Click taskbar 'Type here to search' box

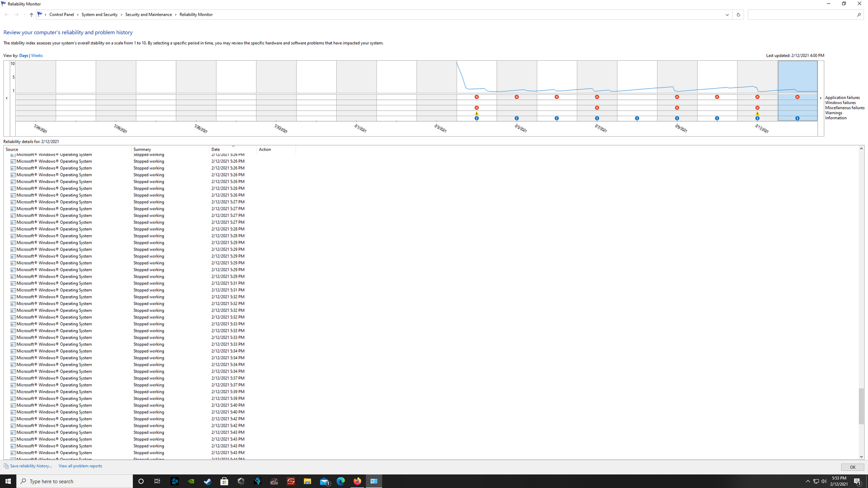pyautogui.click(x=74, y=481)
